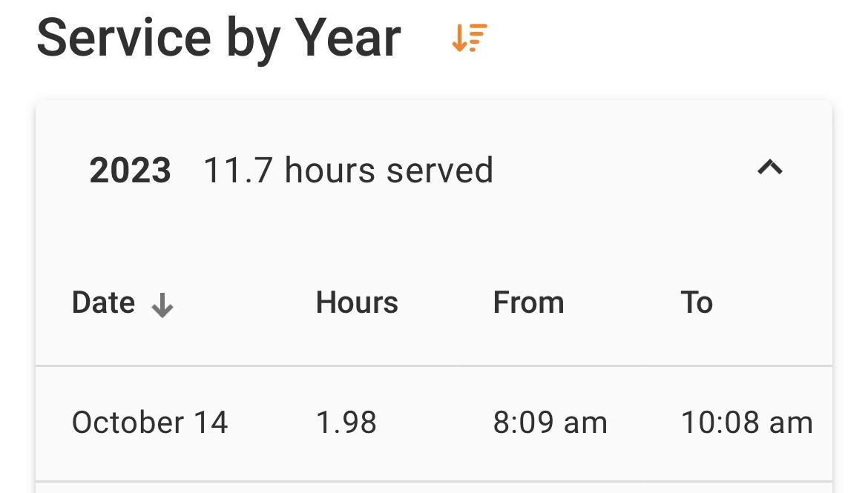Click the Date column sort arrow

[x=162, y=305]
